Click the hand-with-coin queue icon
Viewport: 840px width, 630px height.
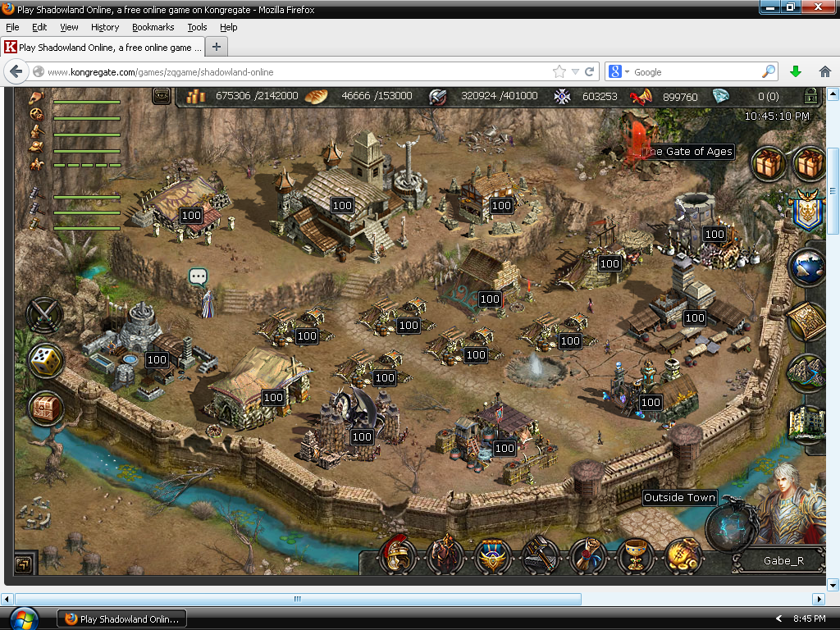point(36,98)
